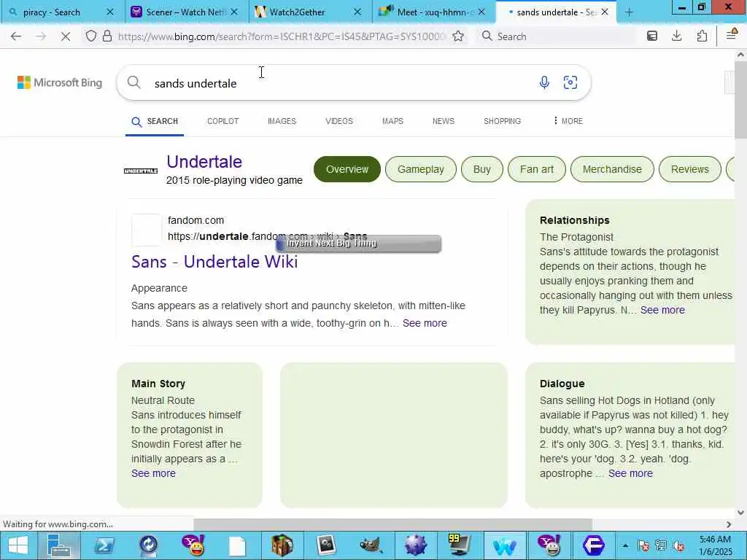
Task: Open the volume tray icon
Action: point(679,545)
